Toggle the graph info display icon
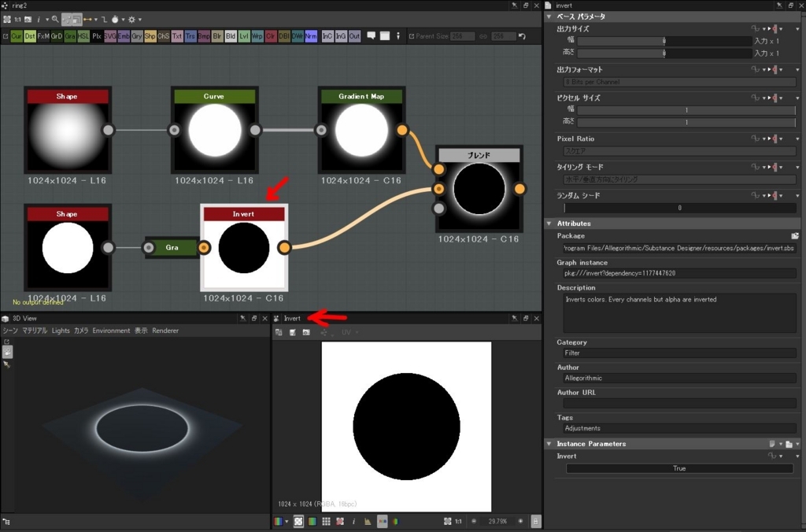806x532 pixels. 39,20
